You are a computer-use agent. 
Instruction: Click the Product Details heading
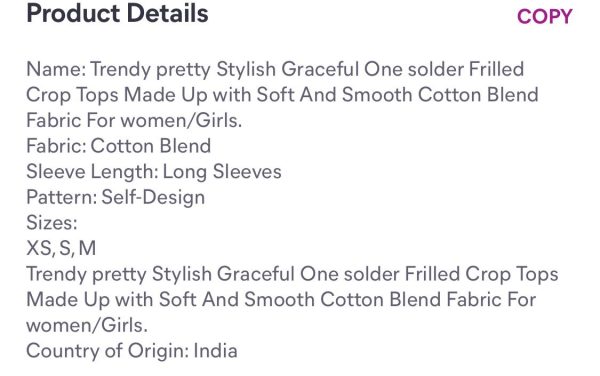click(x=117, y=13)
